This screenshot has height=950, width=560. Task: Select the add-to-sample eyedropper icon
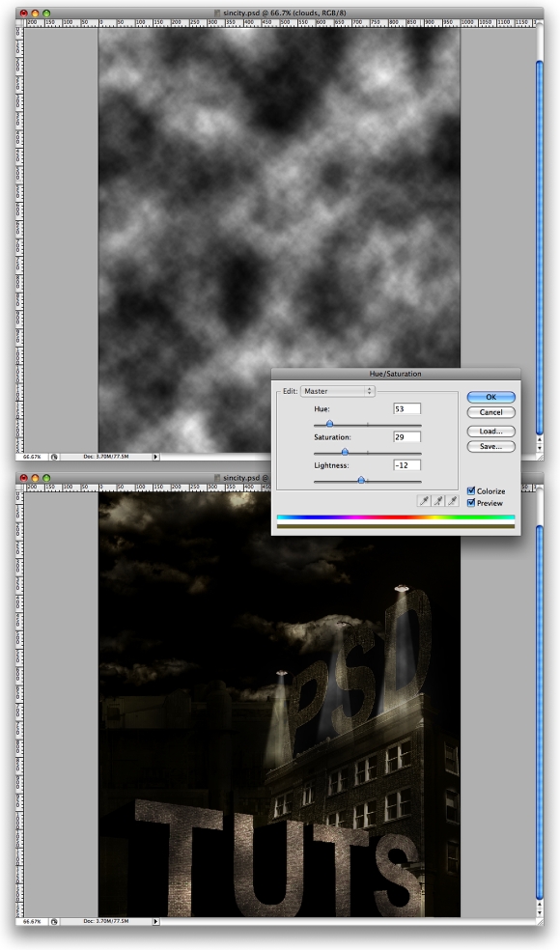click(437, 501)
